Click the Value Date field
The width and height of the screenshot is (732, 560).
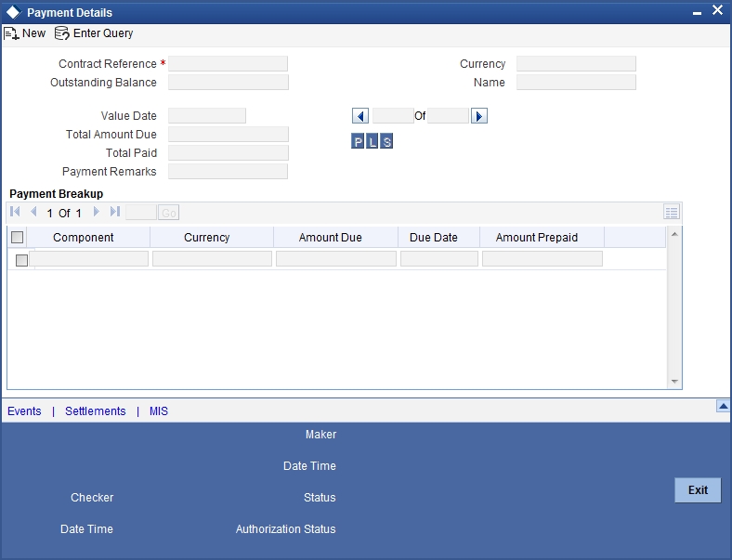pos(207,116)
